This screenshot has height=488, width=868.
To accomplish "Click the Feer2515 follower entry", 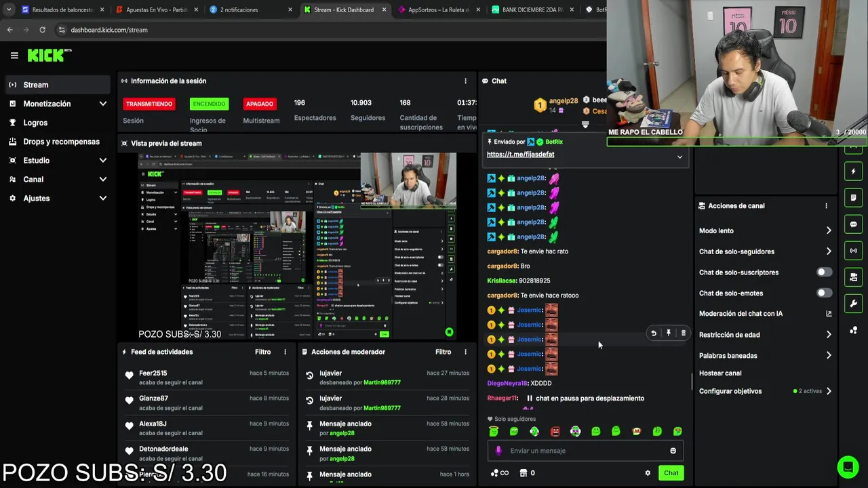I will tap(206, 378).
